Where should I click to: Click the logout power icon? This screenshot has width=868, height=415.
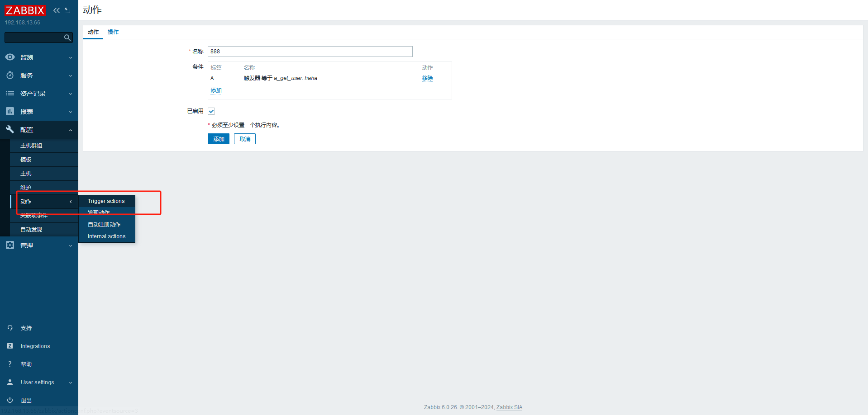click(10, 400)
